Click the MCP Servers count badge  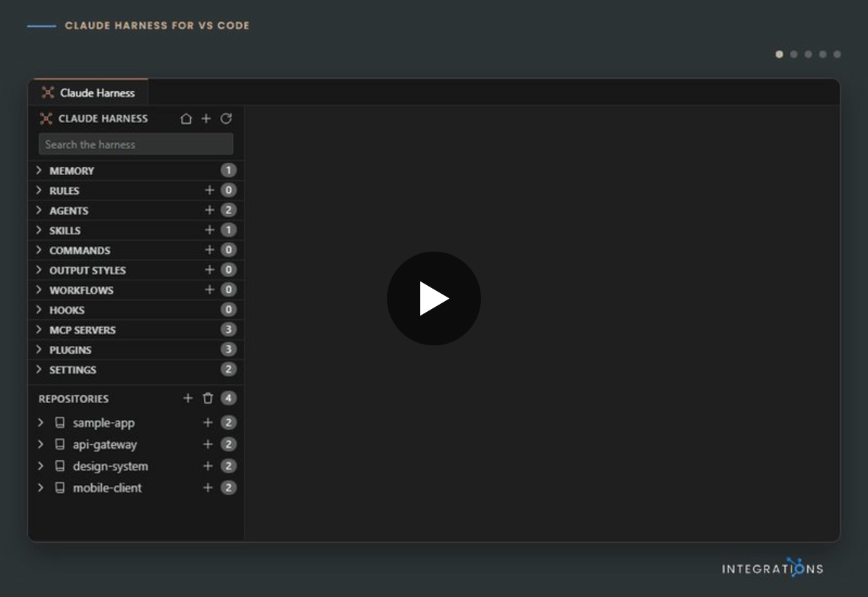pyautogui.click(x=229, y=330)
